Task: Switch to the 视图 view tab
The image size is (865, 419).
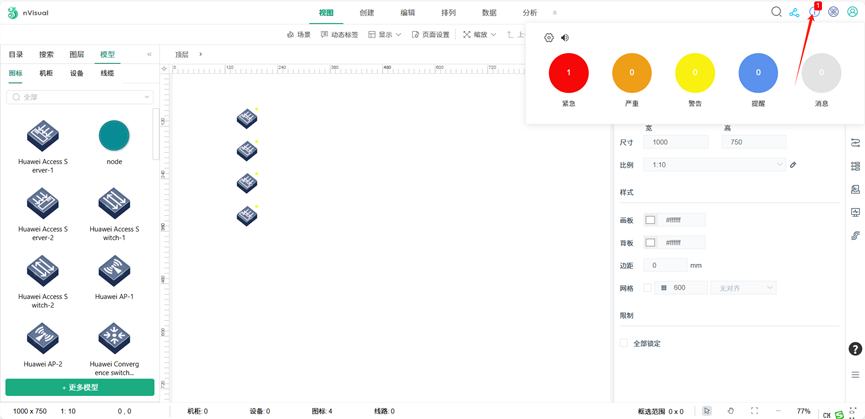Action: pyautogui.click(x=326, y=13)
